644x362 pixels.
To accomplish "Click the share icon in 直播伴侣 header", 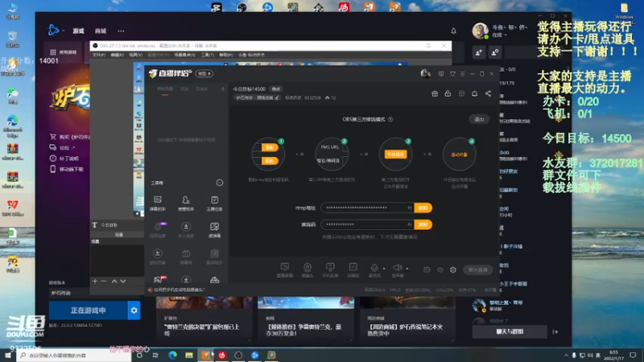I will (488, 93).
